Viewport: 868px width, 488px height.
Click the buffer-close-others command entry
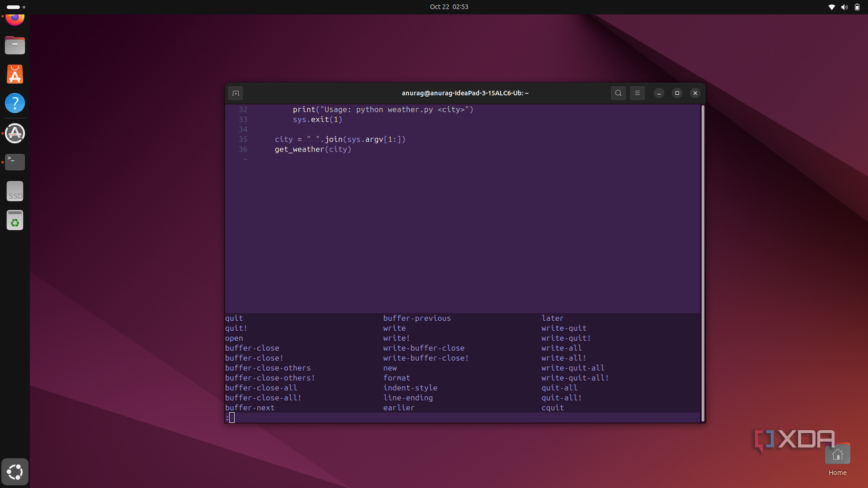coord(268,368)
